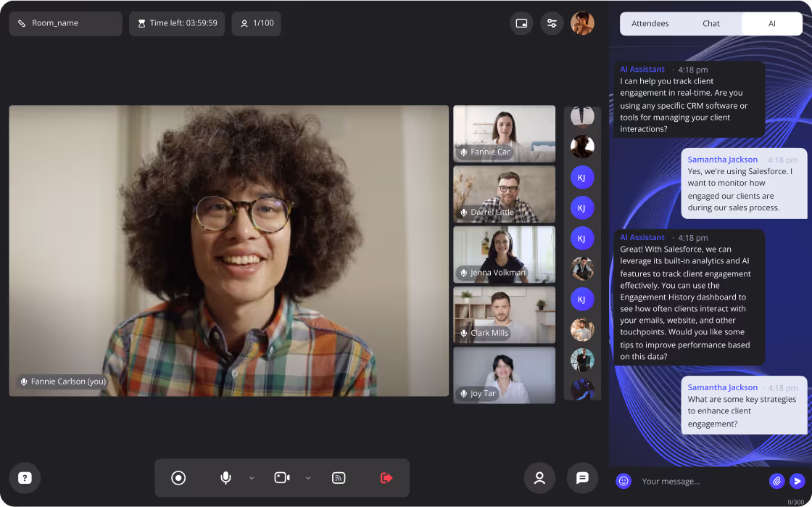Click mic icon beside Clark Mills
The width and height of the screenshot is (812, 507).
464,333
